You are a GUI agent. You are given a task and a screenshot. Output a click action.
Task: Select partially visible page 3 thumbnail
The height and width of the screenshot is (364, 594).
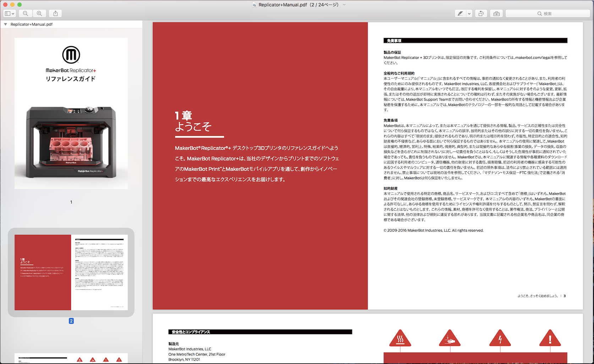[x=71, y=358]
